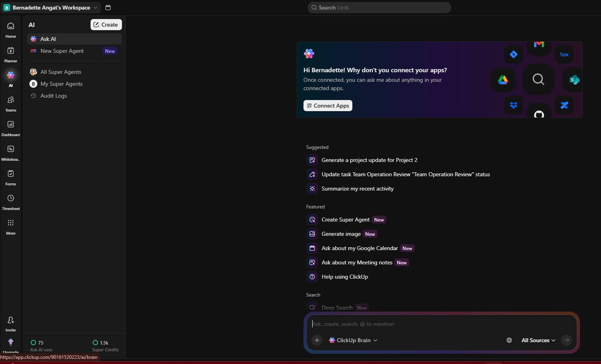This screenshot has height=364, width=601.
Task: Expand Bernadette Angat's Workspace switcher
Action: click(x=51, y=8)
